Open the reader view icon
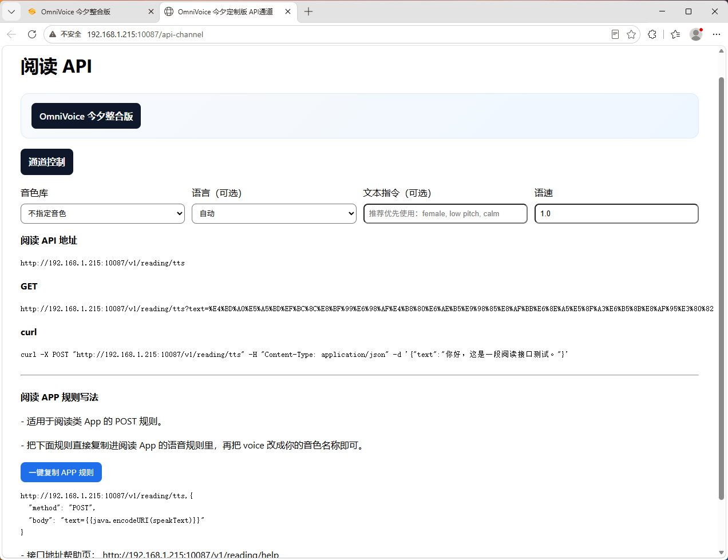728x560 pixels. [x=615, y=34]
